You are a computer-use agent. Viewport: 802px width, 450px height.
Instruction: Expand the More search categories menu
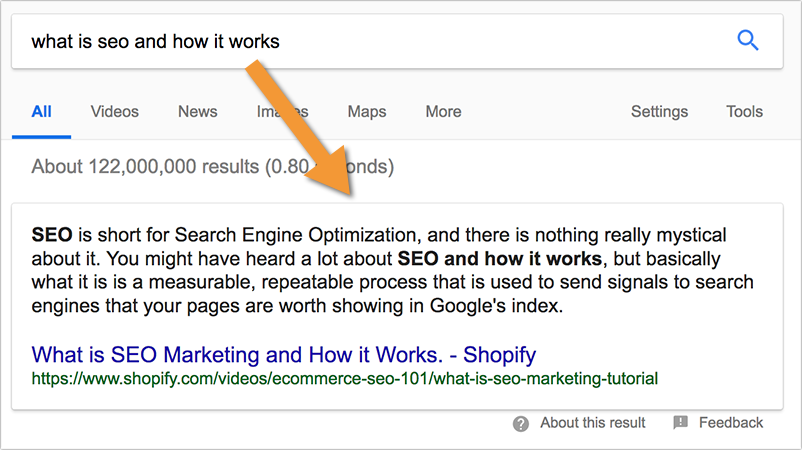(443, 111)
